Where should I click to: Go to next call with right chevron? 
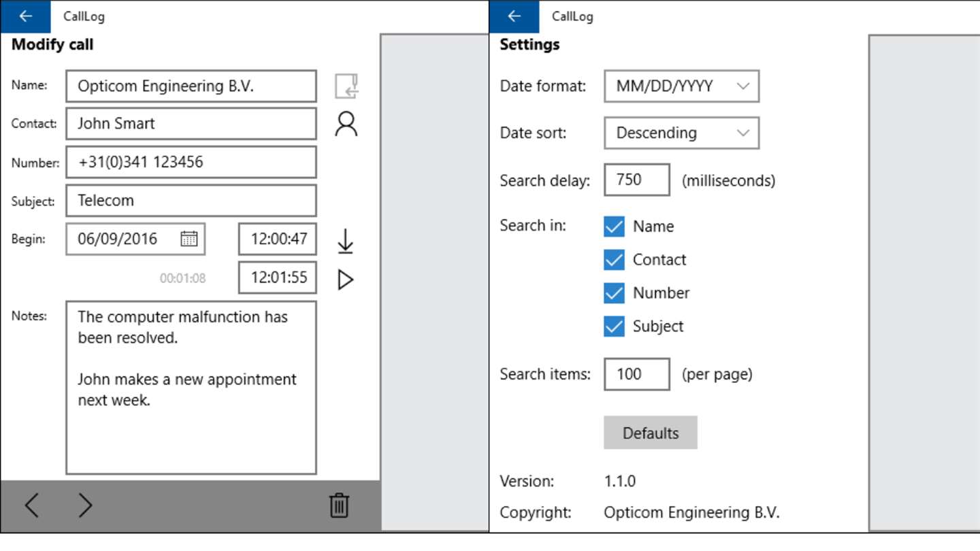tap(85, 505)
